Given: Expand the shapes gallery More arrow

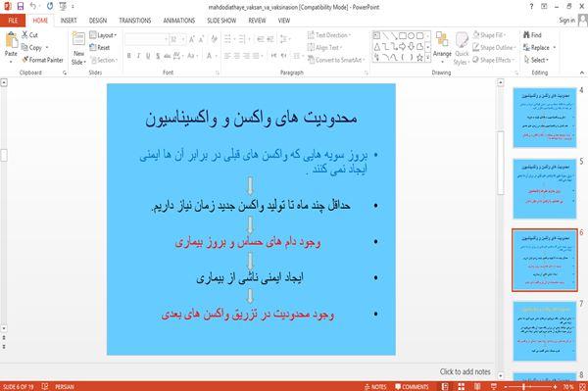Looking at the screenshot, I should (x=428, y=58).
